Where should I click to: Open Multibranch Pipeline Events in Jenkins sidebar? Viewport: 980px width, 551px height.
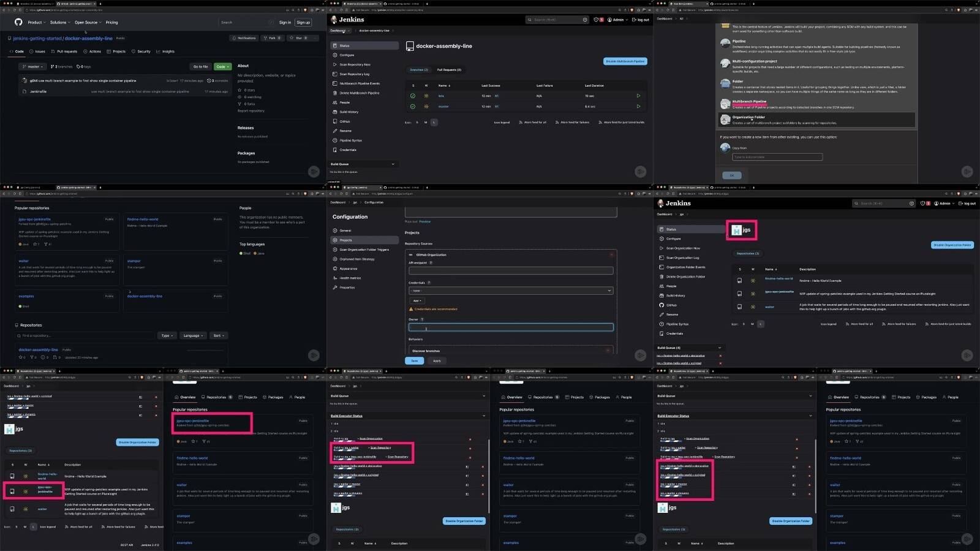click(360, 83)
